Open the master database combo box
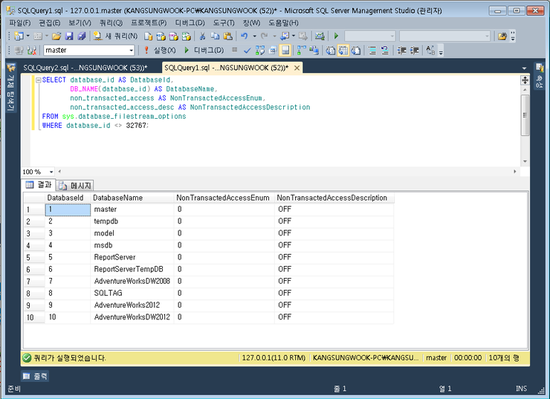Viewport: 550px width, 399px height. pos(89,50)
